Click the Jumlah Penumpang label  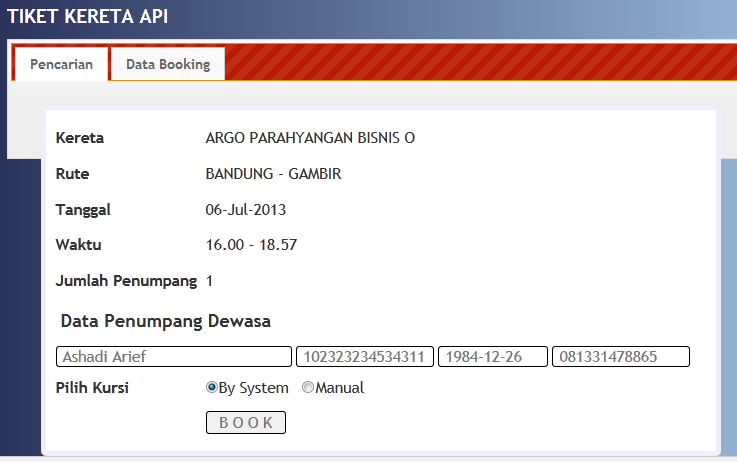(126, 281)
